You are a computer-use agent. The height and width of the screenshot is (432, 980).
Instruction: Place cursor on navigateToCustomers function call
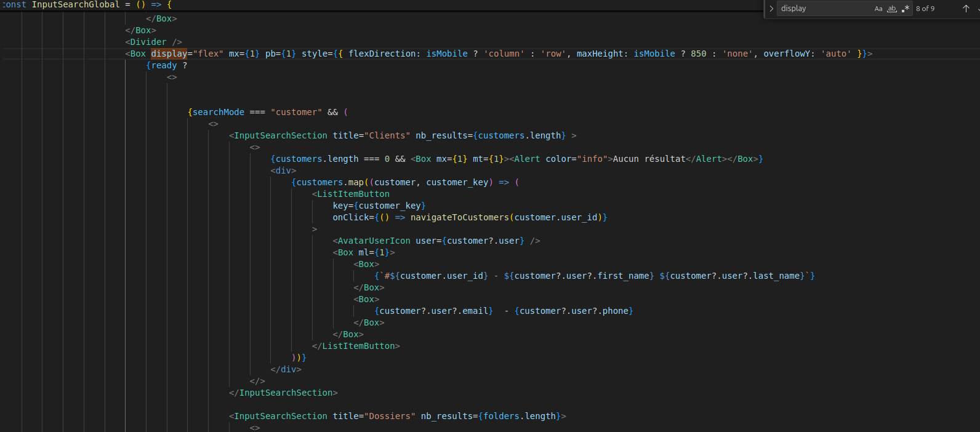(459, 217)
